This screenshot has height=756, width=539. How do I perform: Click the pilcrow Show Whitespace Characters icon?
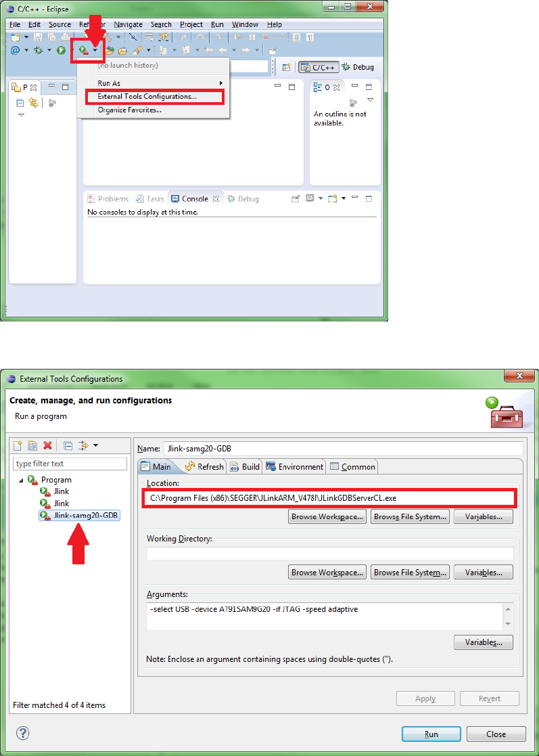tap(310, 37)
